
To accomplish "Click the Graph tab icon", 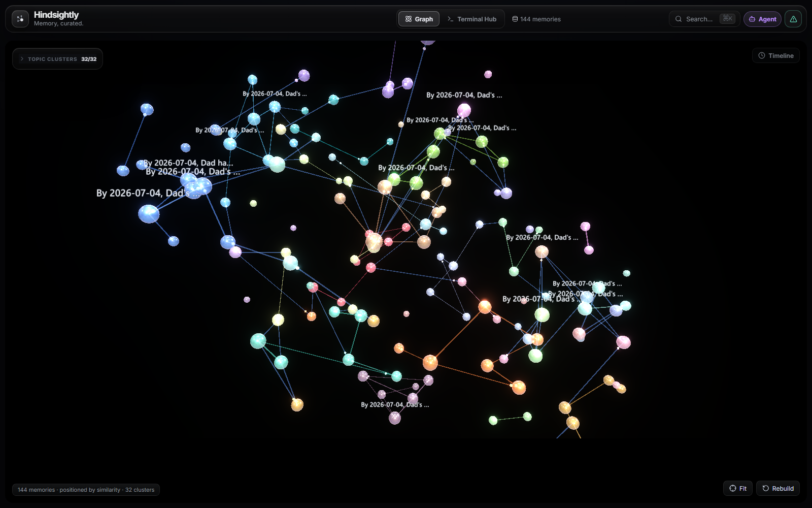I will pos(408,19).
